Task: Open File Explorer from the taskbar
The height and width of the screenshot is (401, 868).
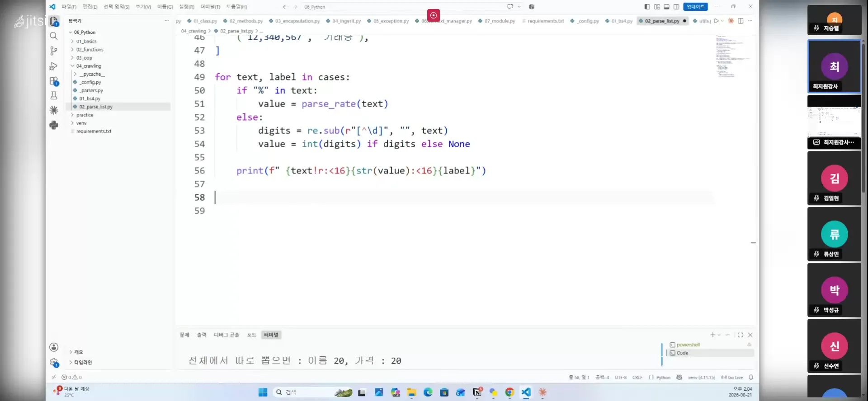Action: point(411,392)
